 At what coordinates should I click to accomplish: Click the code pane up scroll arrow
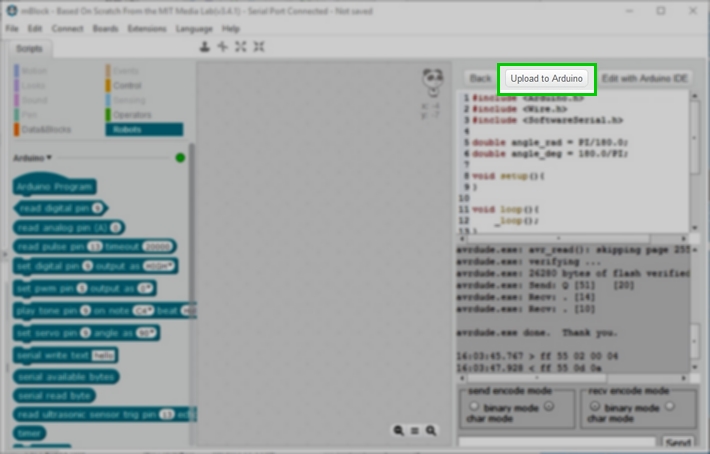pos(695,96)
